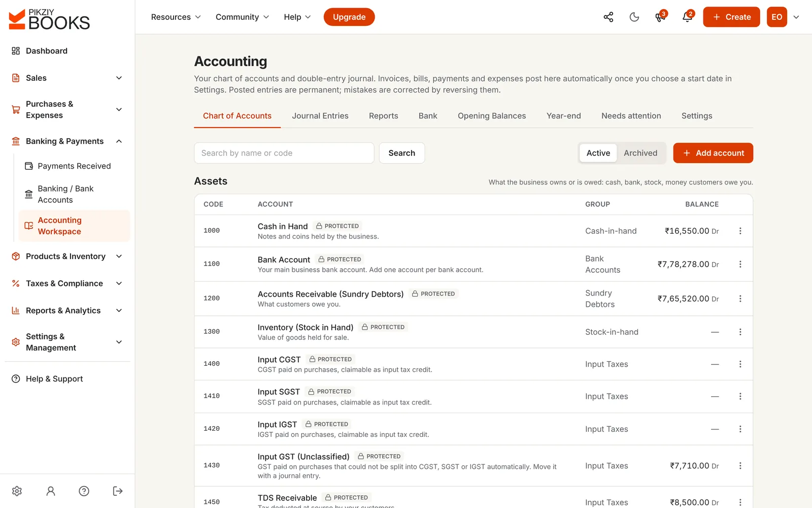This screenshot has width=812, height=508.
Task: Switch to Active accounts filter
Action: [x=598, y=153]
